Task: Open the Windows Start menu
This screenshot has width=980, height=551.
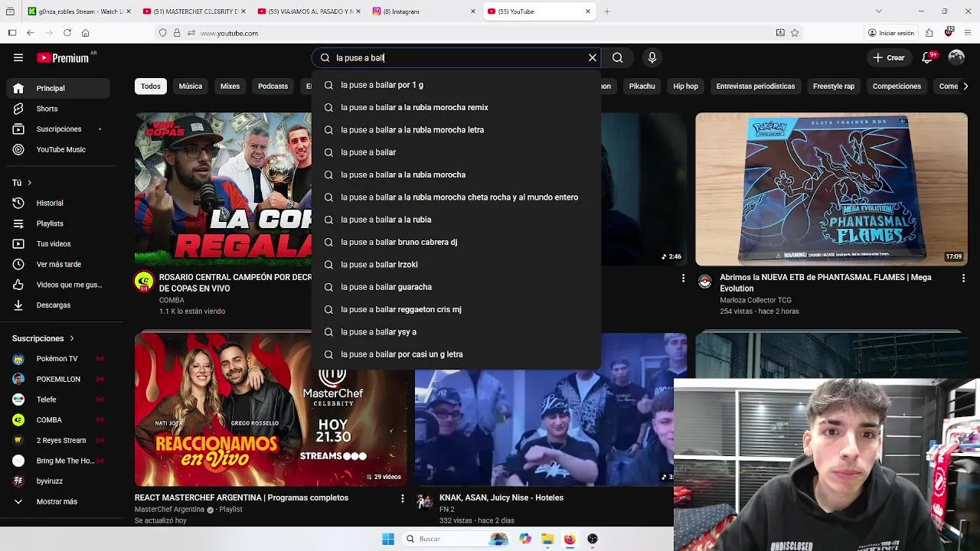Action: (388, 539)
